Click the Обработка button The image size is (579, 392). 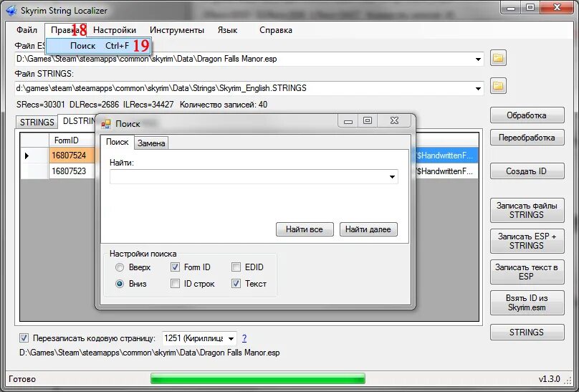[x=527, y=115]
